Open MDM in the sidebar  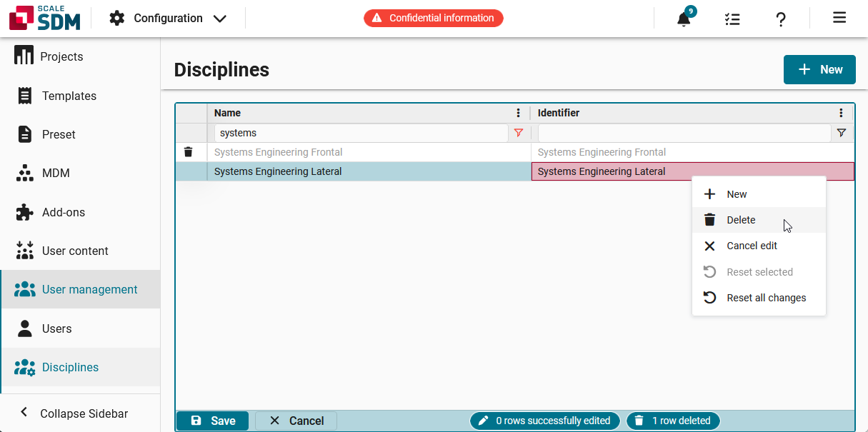[80, 173]
